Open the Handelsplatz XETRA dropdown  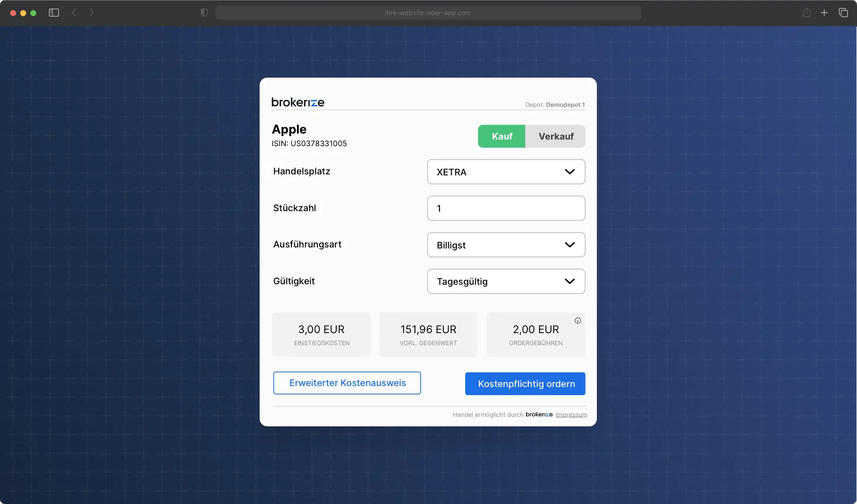[x=506, y=172]
